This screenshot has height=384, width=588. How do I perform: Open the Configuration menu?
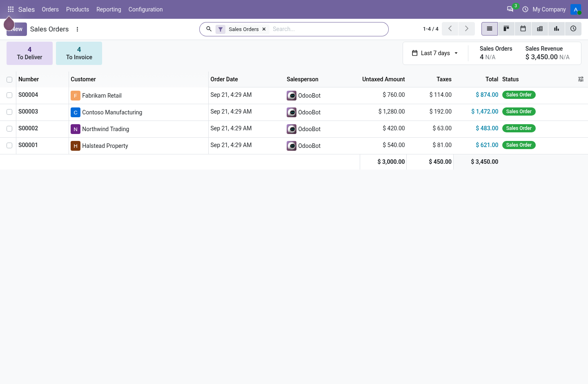(x=145, y=9)
